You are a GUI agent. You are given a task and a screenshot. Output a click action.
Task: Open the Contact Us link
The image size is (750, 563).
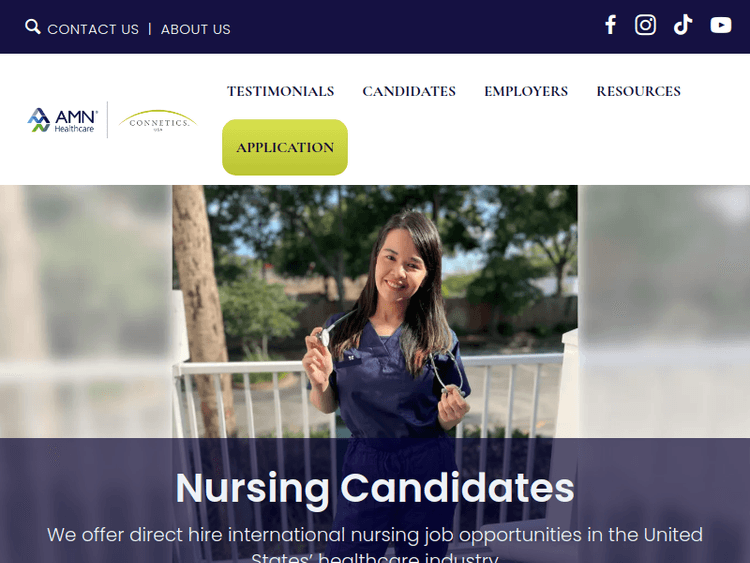click(x=93, y=29)
